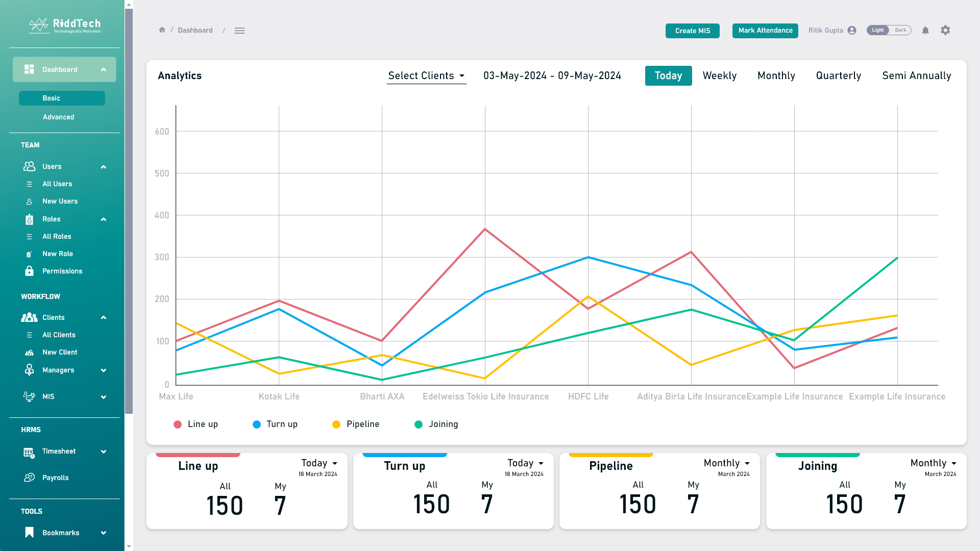Click the All Users list icon
The height and width of the screenshot is (551, 980).
pos(29,184)
